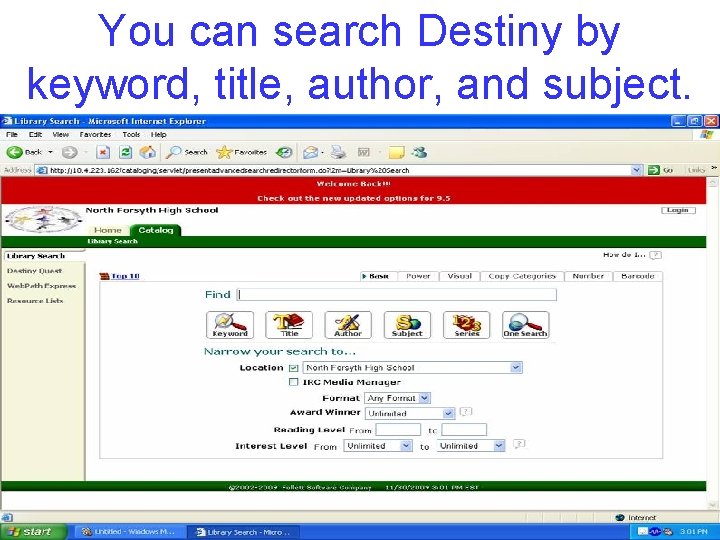Select Library Search in sidebar
Image resolution: width=720 pixels, height=540 pixels.
36,256
